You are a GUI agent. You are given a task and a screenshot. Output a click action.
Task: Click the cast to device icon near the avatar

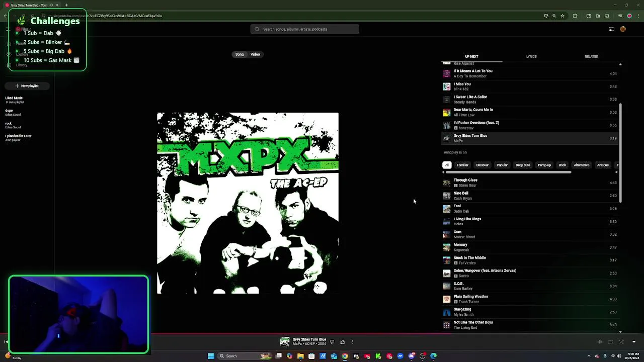(x=612, y=29)
